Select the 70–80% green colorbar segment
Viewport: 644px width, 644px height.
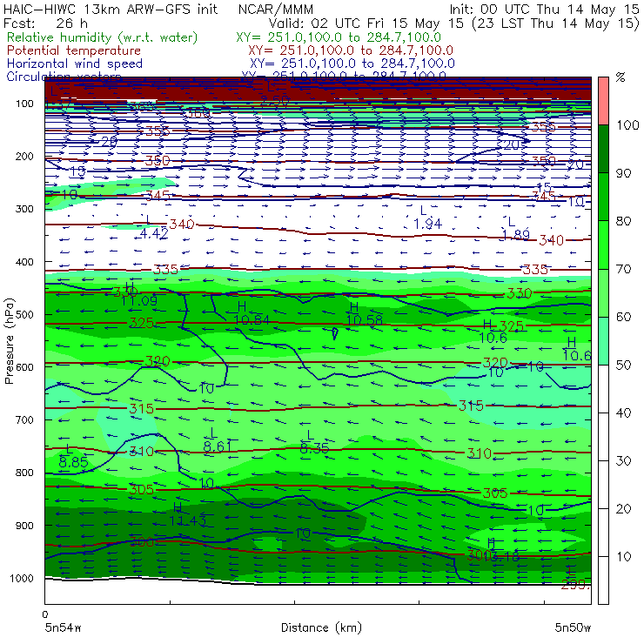603,245
